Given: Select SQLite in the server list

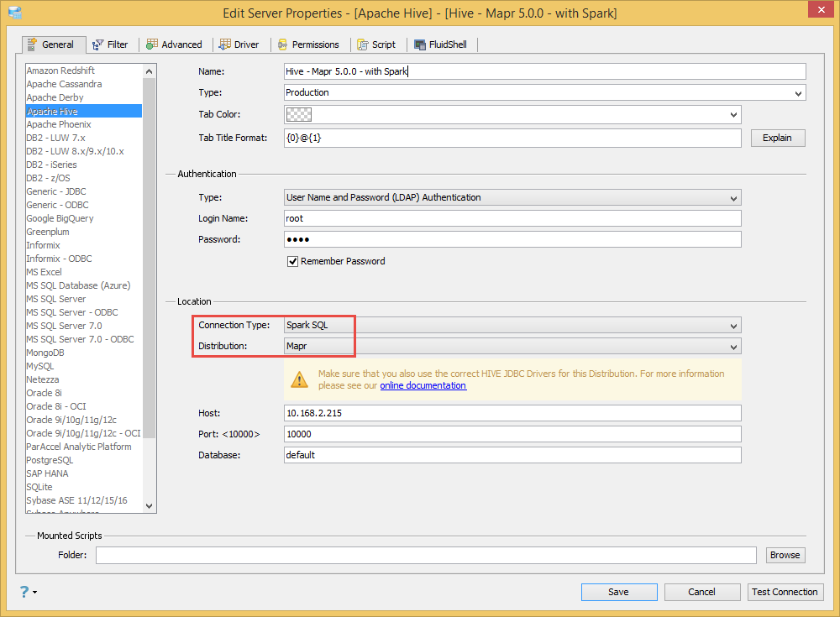Looking at the screenshot, I should click(x=84, y=487).
